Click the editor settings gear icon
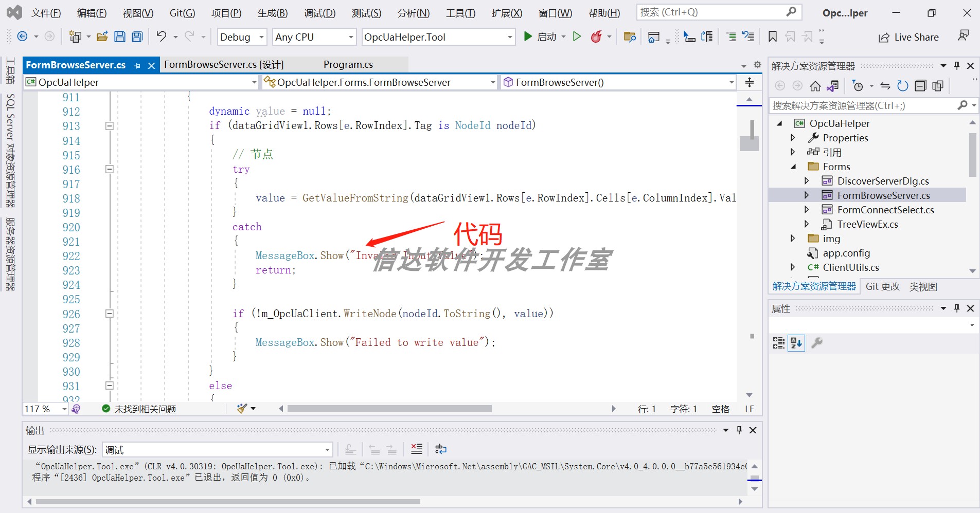The image size is (980, 513). click(757, 65)
